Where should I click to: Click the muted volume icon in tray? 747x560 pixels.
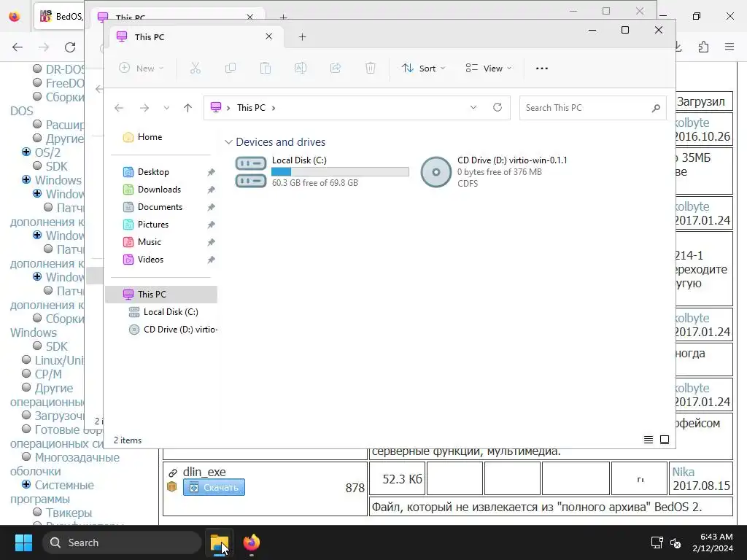pos(676,542)
